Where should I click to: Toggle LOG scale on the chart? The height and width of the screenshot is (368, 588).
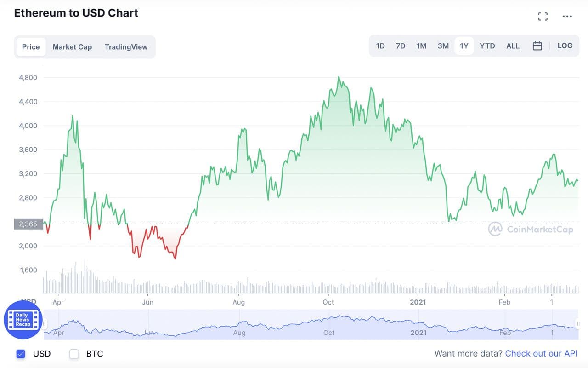click(x=565, y=46)
